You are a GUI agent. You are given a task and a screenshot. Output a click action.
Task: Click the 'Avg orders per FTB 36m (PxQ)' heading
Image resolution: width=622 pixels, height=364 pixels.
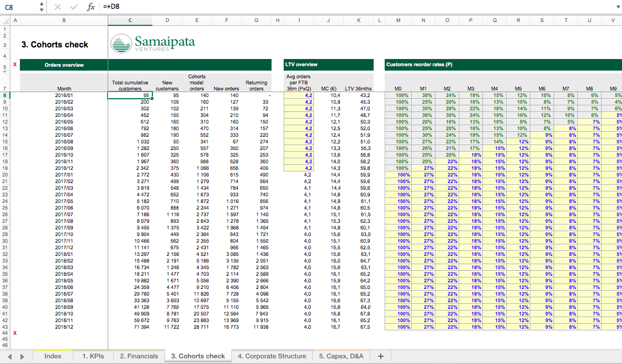tap(299, 83)
